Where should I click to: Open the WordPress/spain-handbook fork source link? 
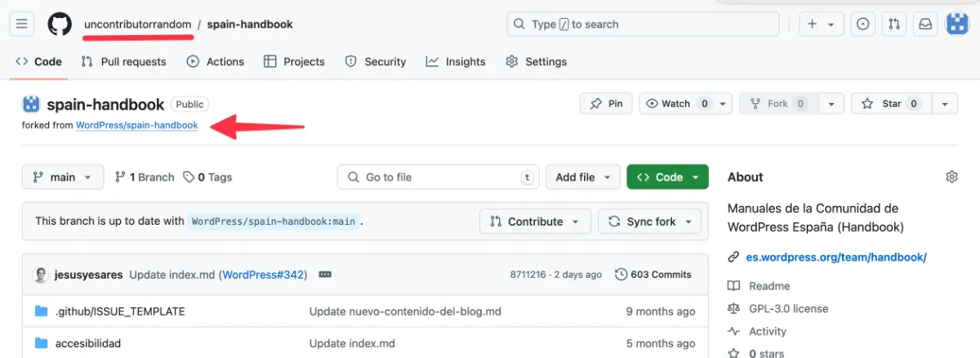pyautogui.click(x=136, y=125)
